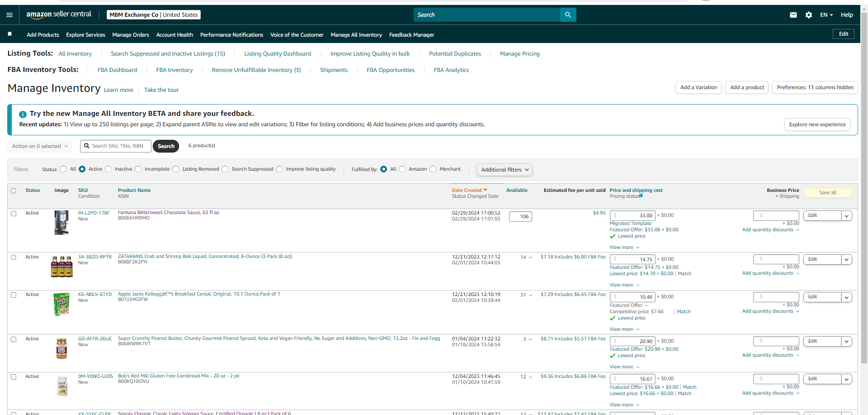The height and width of the screenshot is (415, 868).
Task: Open Edit dropdown arrow for Apple Jacks cereal
Action: [847, 297]
